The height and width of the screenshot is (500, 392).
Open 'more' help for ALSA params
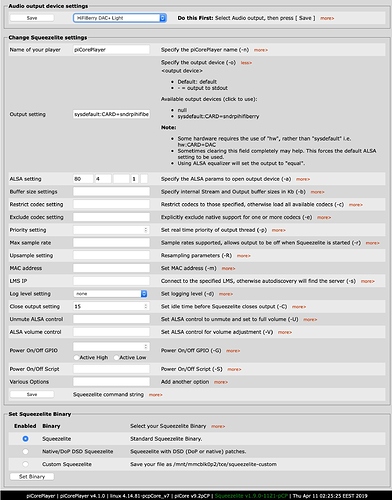[x=303, y=179]
